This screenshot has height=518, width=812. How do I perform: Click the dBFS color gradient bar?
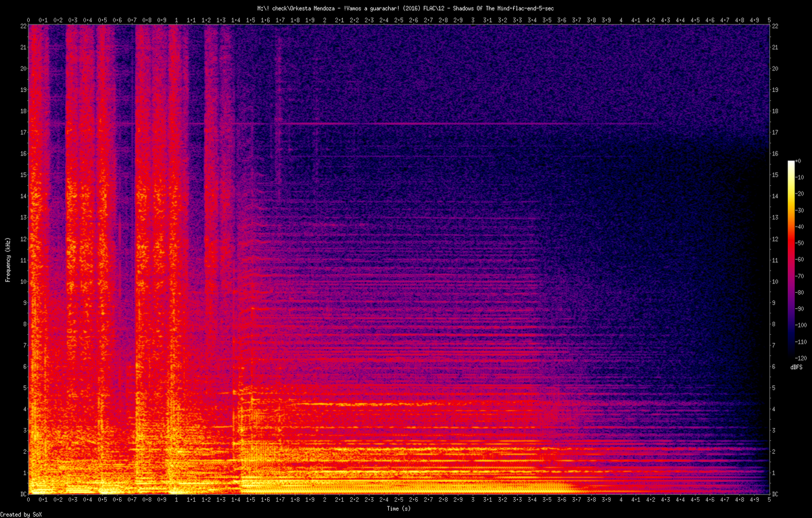click(791, 259)
